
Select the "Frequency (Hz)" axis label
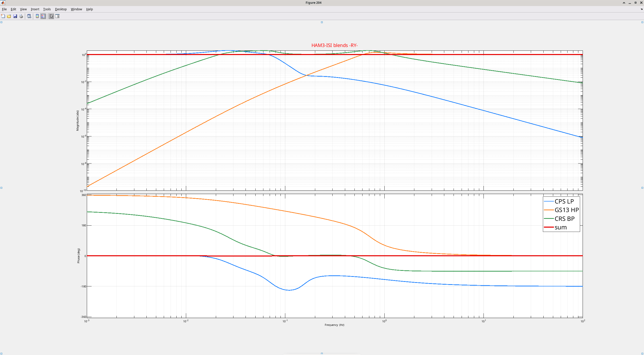pyautogui.click(x=334, y=325)
